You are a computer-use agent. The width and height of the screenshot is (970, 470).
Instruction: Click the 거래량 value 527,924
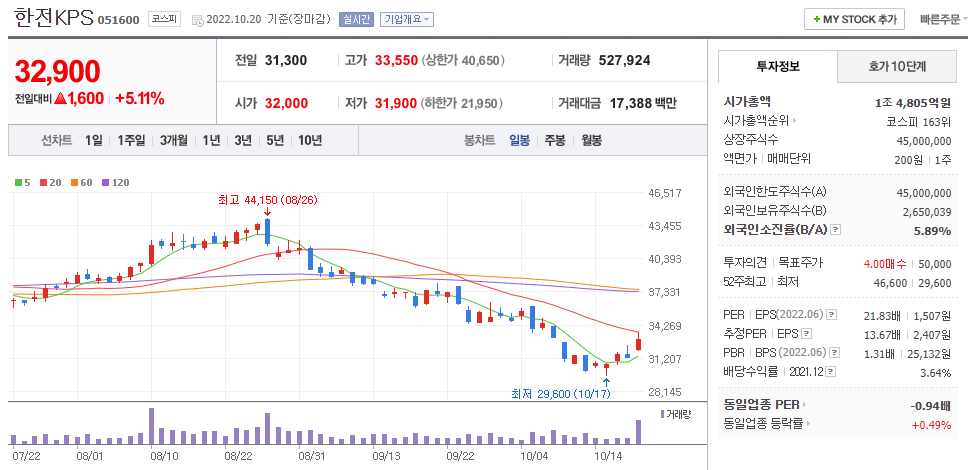point(624,61)
